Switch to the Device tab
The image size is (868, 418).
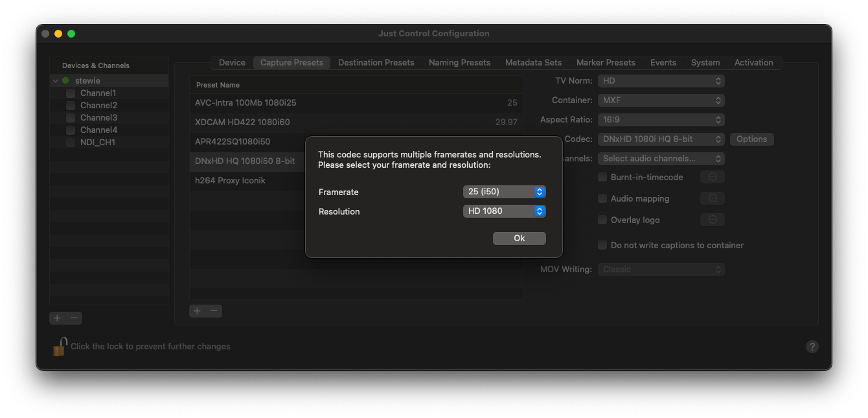tap(232, 63)
